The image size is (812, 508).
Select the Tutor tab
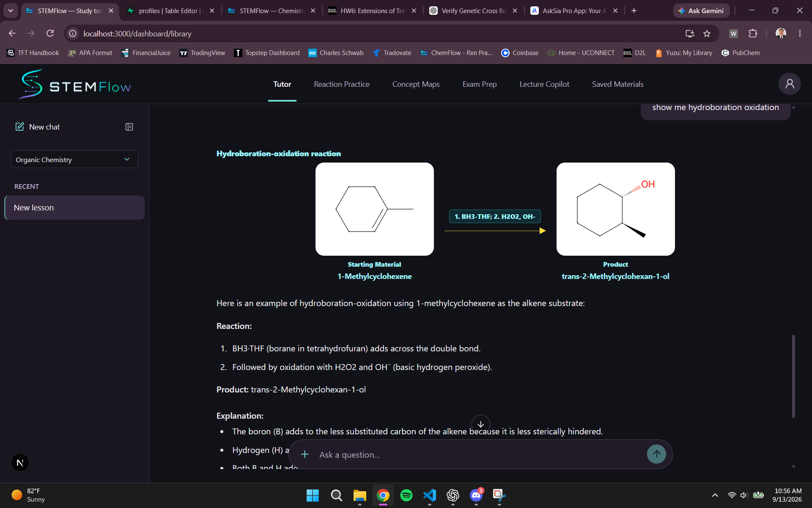282,84
